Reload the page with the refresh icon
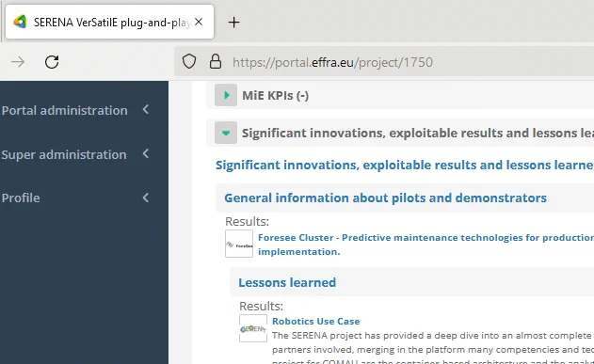594x364 pixels. click(x=52, y=62)
